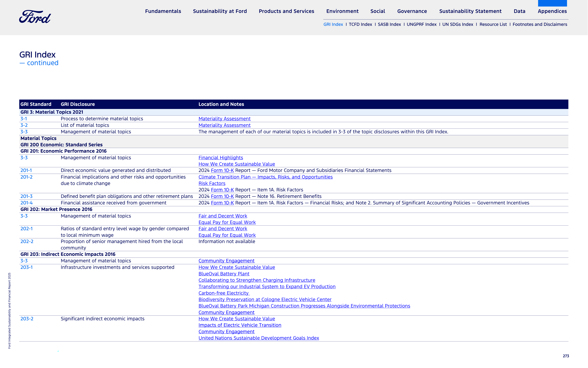
Task: Select the Appendices tab
Action: pos(552,11)
